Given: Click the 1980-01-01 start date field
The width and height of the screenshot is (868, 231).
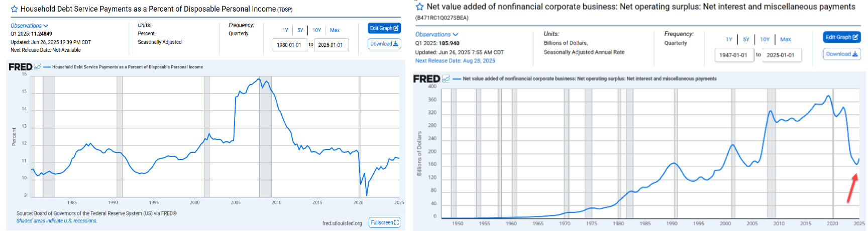Looking at the screenshot, I should pyautogui.click(x=289, y=45).
